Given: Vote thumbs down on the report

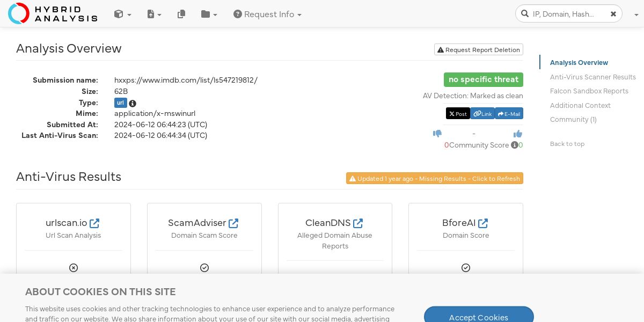Looking at the screenshot, I should pyautogui.click(x=437, y=134).
